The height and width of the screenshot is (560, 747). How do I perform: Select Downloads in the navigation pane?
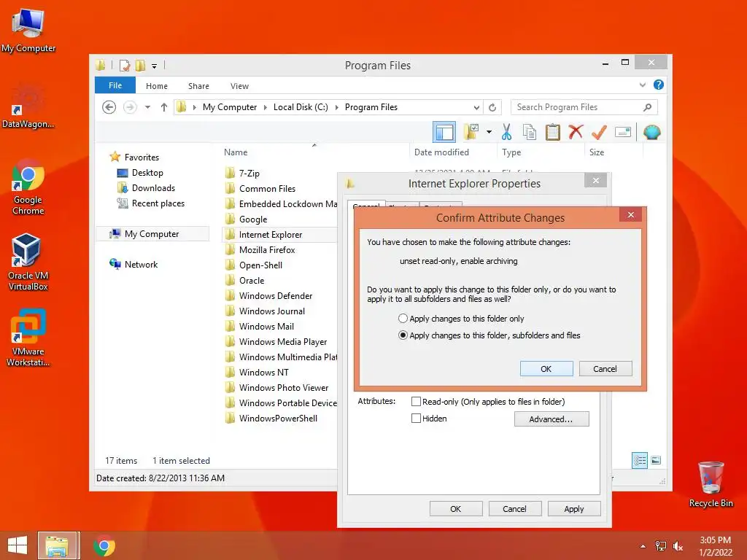click(x=146, y=187)
